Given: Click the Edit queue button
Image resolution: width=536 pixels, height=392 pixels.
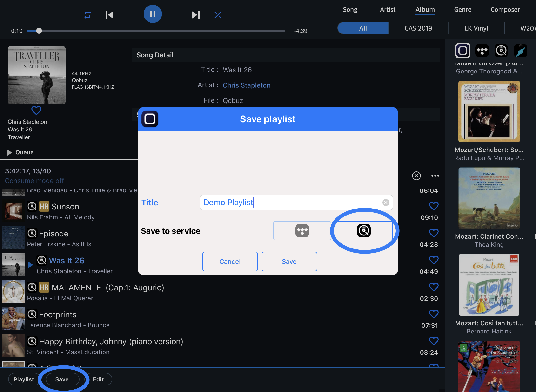Looking at the screenshot, I should [x=98, y=379].
